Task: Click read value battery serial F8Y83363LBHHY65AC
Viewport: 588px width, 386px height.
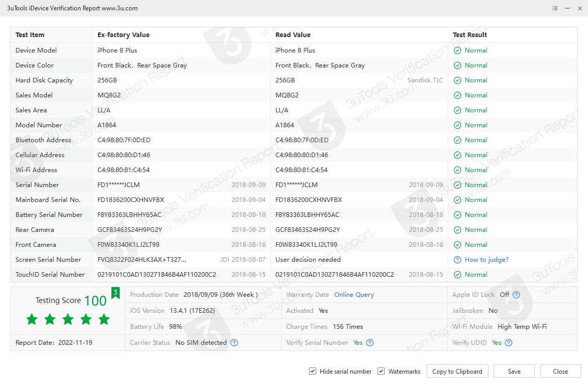Action: pyautogui.click(x=307, y=215)
